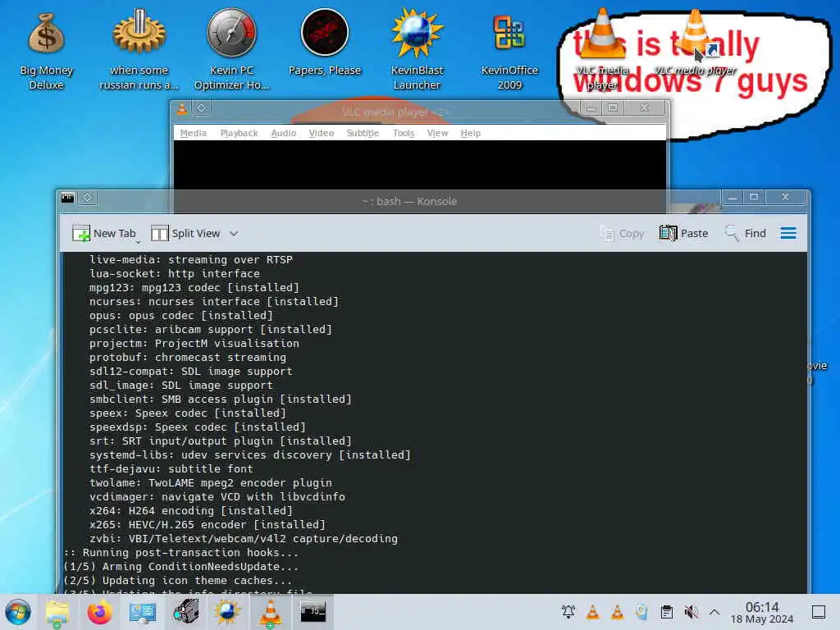Click the VLC cone icon in VLC title bar
840x630 pixels.
pos(182,109)
